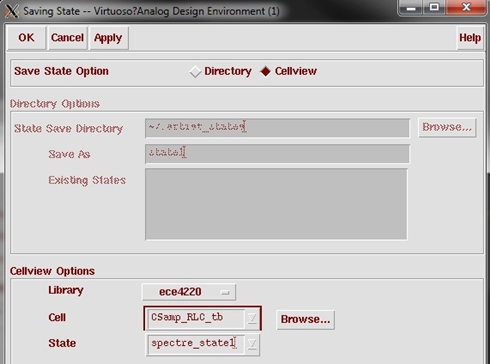Click the State Save Directory field
The height and width of the screenshot is (364, 490).
click(277, 128)
